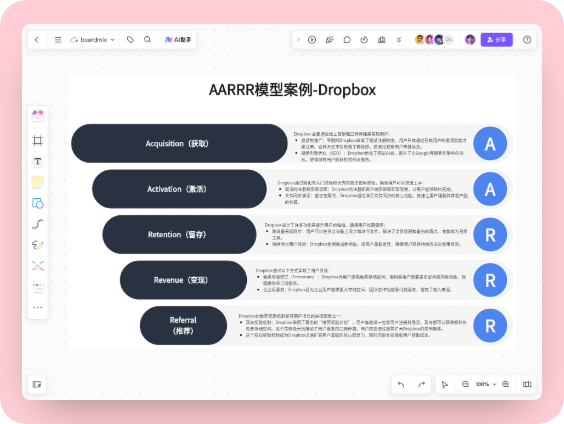Open comments with the speech bubble icon
This screenshot has height=424, width=564.
point(347,40)
